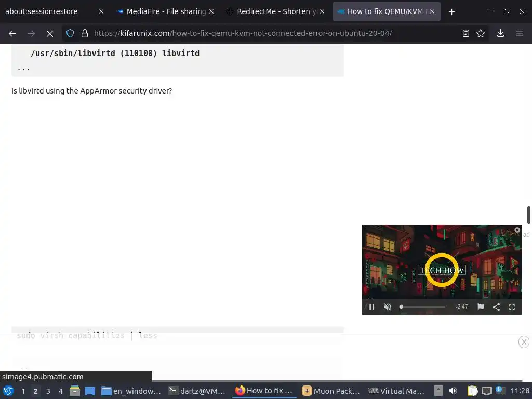Open the tracking protection shield
The width and height of the screenshot is (532, 399).
click(70, 33)
